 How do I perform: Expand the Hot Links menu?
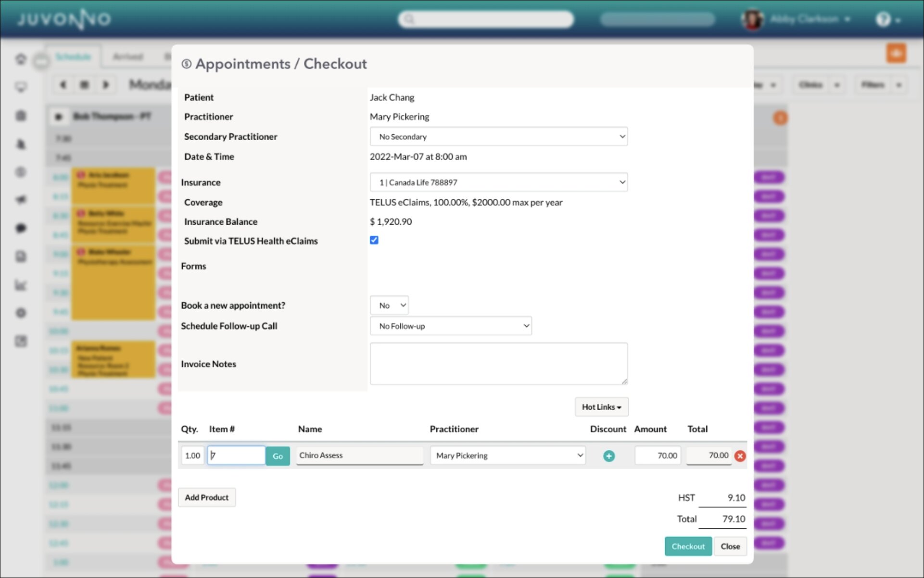tap(601, 407)
